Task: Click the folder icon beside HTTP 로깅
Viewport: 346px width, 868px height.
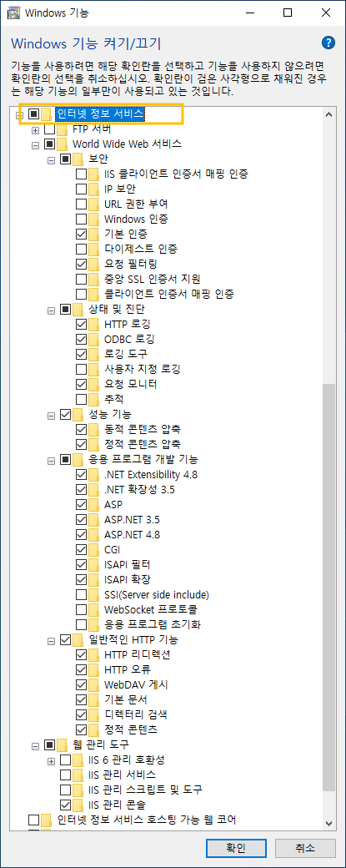Action: tap(95, 324)
